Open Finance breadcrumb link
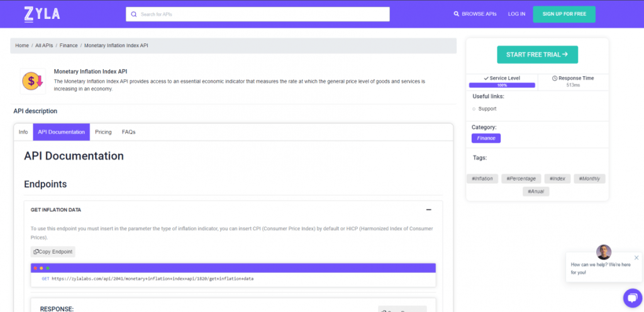Image resolution: width=644 pixels, height=312 pixels. [x=69, y=45]
